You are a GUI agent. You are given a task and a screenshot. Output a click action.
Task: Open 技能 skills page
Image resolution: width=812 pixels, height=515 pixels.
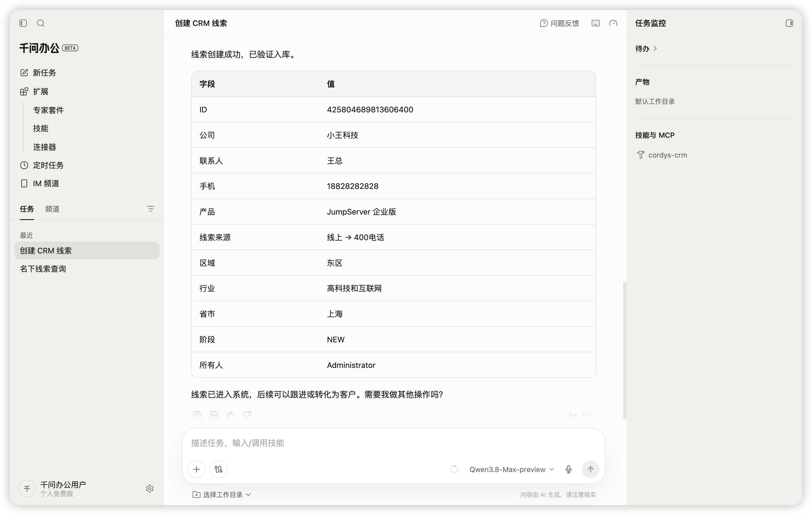(41, 128)
